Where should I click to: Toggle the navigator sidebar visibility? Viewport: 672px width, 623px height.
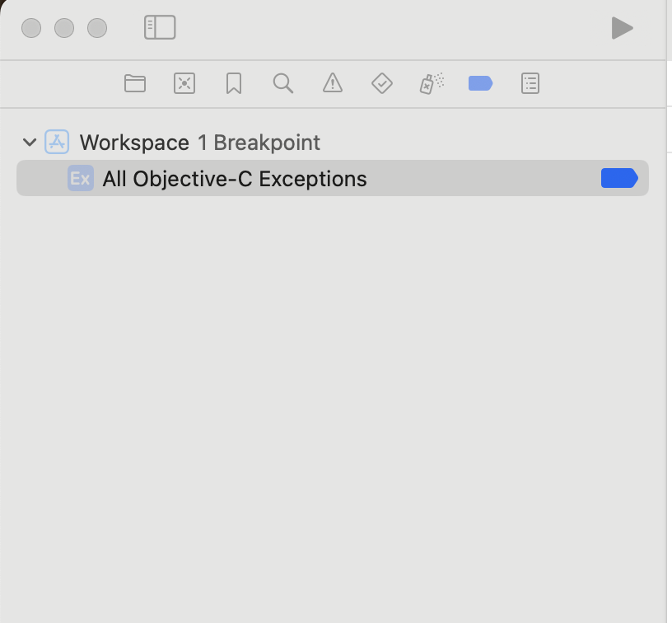160,27
